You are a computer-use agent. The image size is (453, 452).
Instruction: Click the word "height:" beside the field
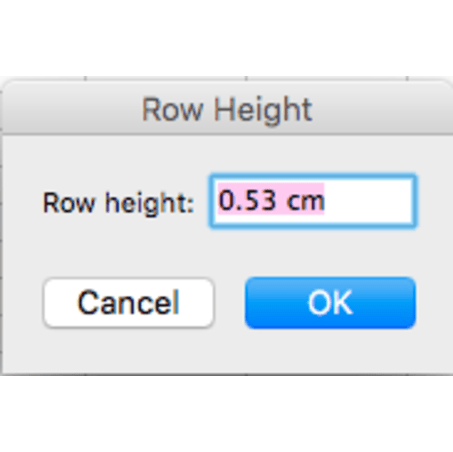149,203
